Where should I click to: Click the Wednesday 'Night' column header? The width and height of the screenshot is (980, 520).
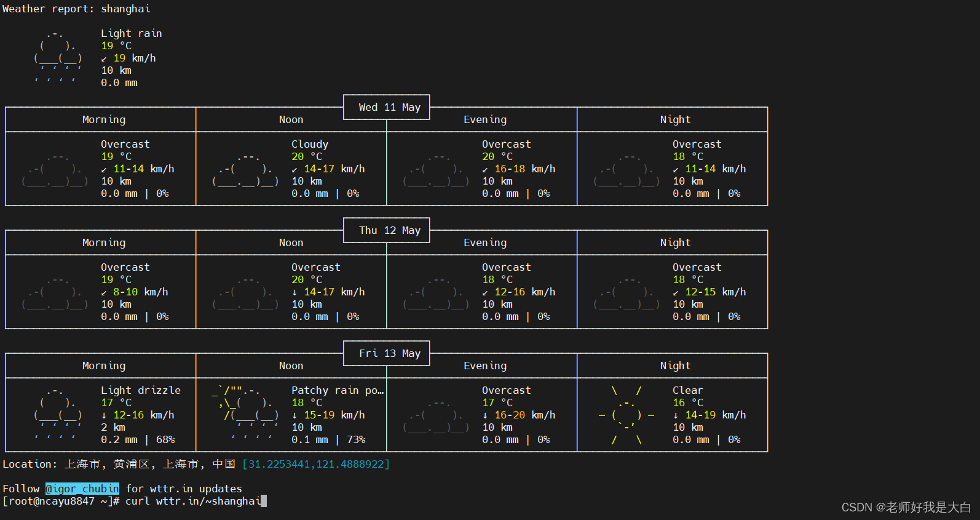676,119
